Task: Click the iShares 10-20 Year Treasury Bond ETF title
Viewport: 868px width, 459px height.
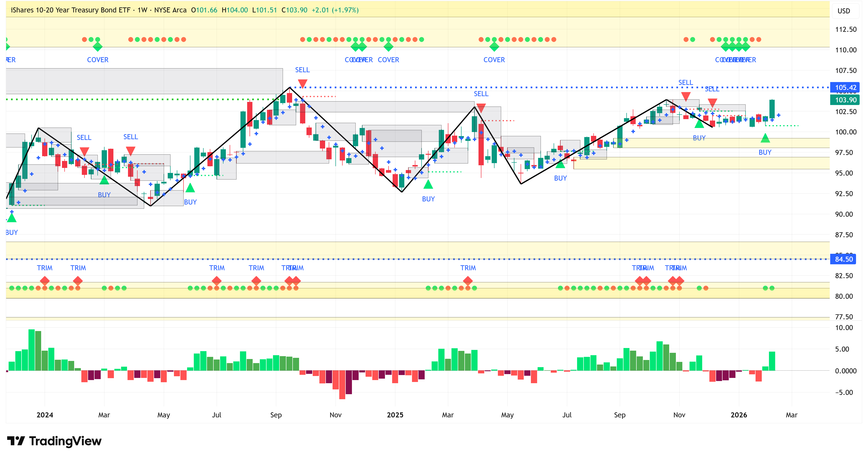Action: point(70,10)
